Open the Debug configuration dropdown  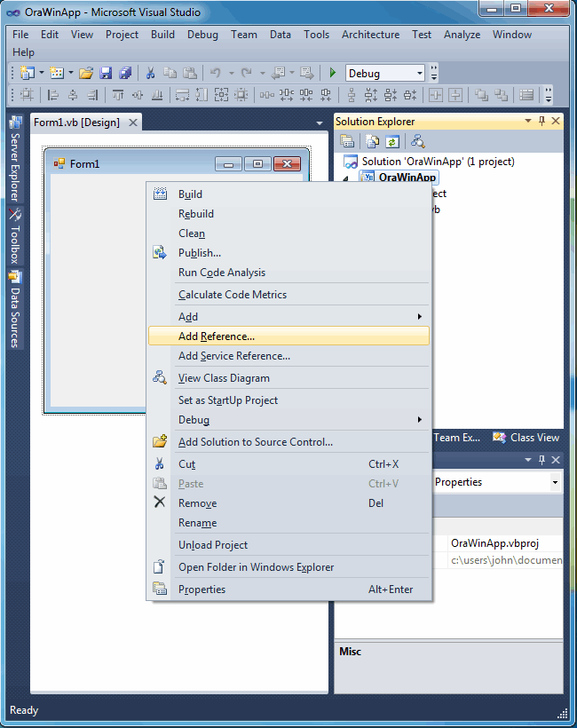pyautogui.click(x=420, y=74)
